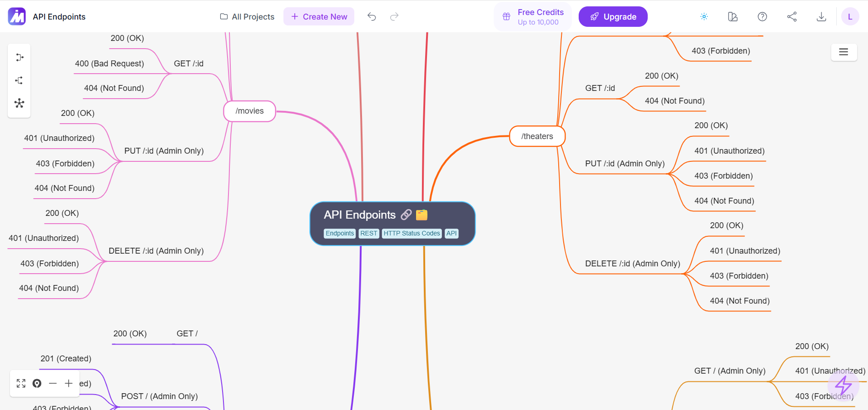Download the mind map

(x=821, y=17)
